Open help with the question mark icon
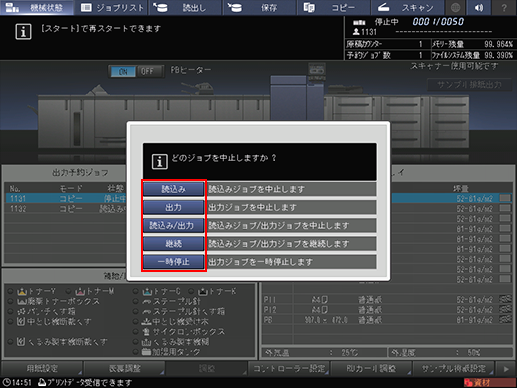Image resolution: width=517 pixels, height=388 pixels. (x=504, y=7)
